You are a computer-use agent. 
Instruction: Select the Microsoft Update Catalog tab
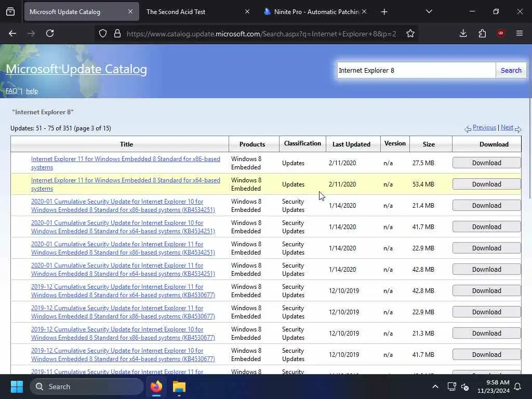point(82,11)
